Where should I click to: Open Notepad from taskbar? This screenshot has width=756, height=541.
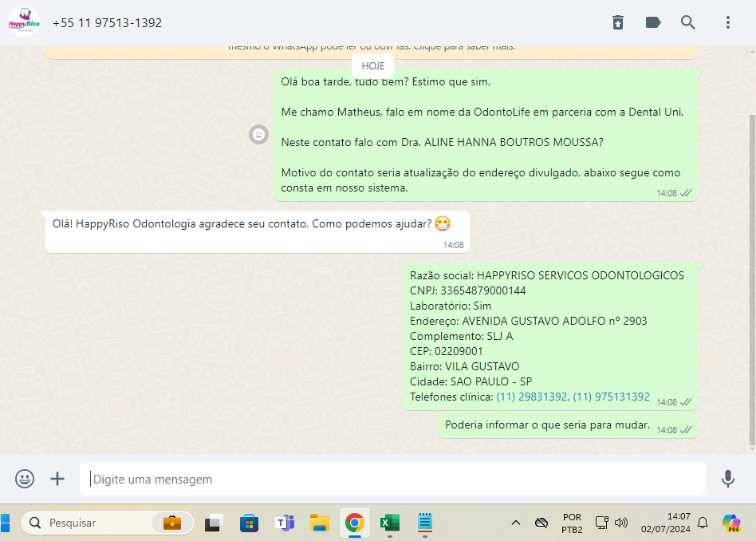click(x=425, y=523)
